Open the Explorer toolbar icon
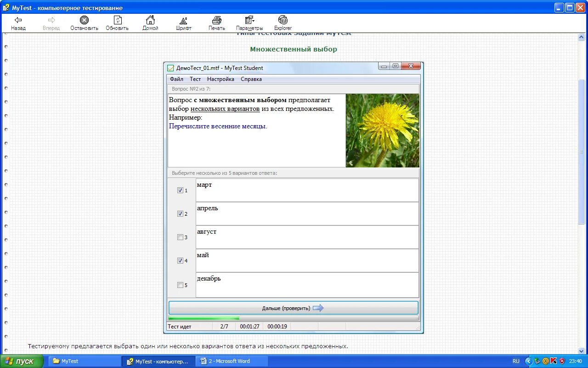 tap(283, 20)
